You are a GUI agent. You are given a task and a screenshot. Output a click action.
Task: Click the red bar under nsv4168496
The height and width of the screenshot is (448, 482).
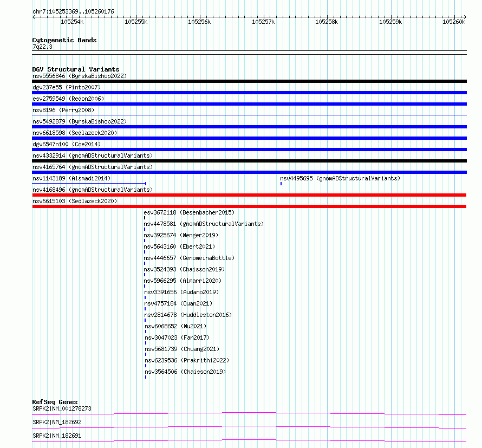(249, 195)
